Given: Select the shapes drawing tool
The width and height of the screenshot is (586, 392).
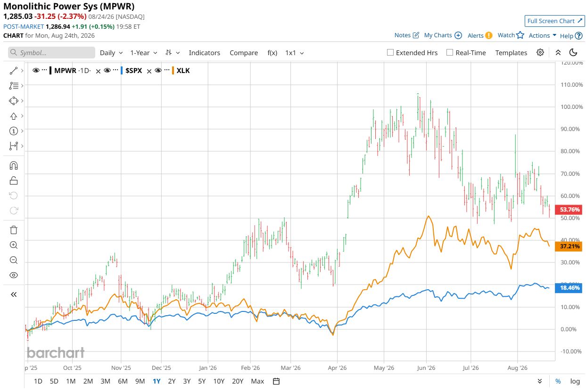Looking at the screenshot, I should [x=13, y=101].
